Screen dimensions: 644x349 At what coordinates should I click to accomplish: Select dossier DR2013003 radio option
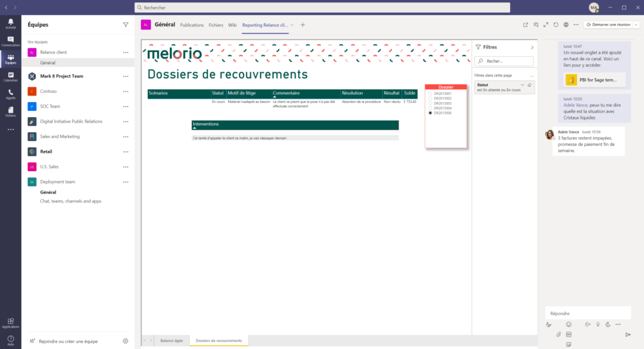[x=430, y=103]
